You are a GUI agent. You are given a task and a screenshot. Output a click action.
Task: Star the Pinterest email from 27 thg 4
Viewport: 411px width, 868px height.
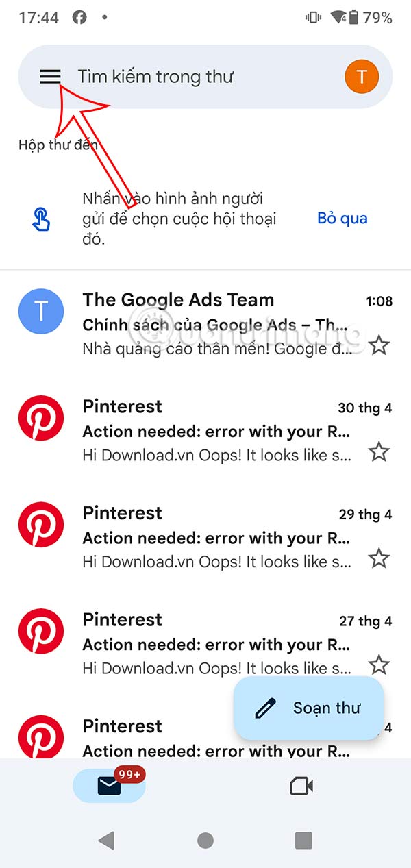pos(379,666)
